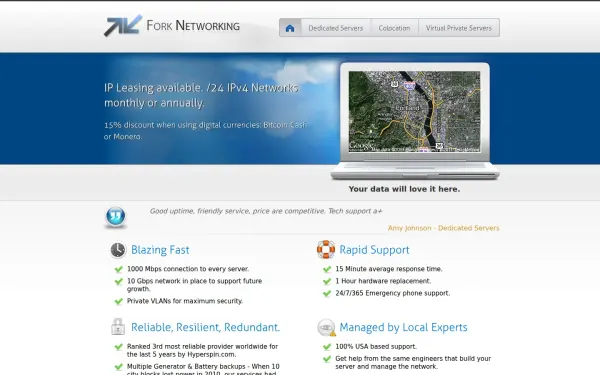Click the Amy Johnson - Dedicated Servers attribution
Screen dimensions: 600x375
[443, 228]
